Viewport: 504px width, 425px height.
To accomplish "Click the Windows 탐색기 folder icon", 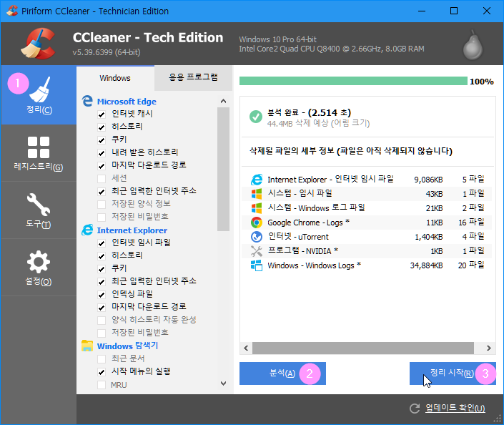I will pos(87,346).
